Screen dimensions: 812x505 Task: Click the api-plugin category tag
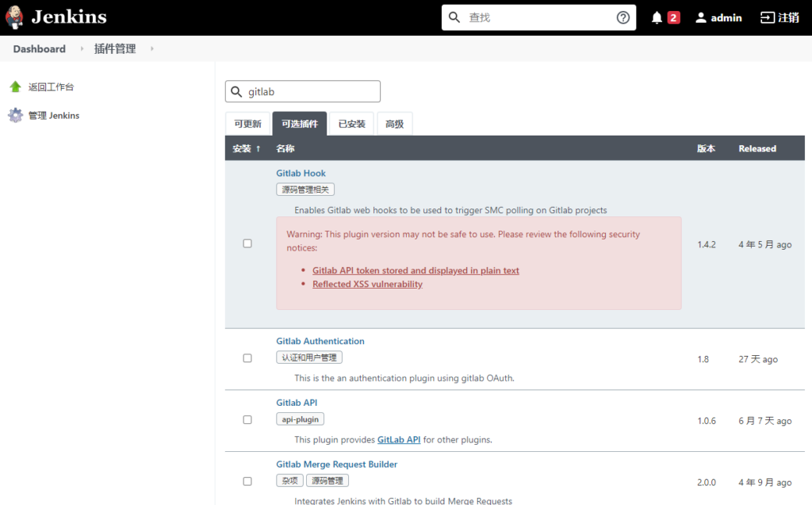coord(301,419)
